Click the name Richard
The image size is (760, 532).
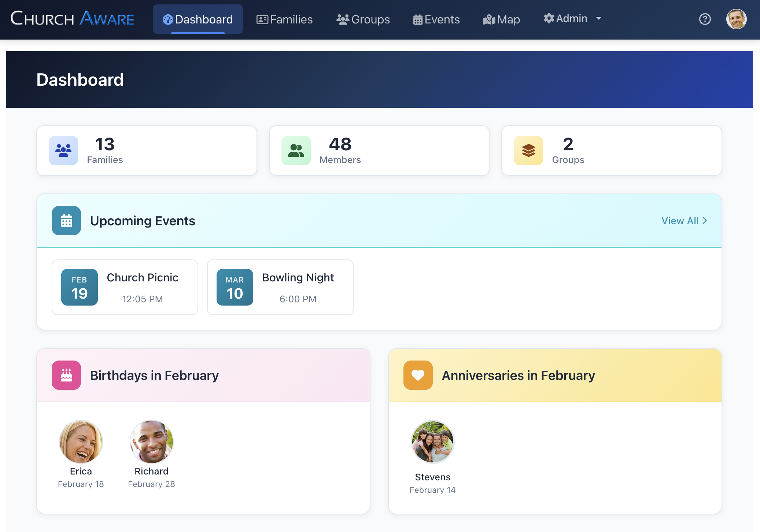(151, 471)
